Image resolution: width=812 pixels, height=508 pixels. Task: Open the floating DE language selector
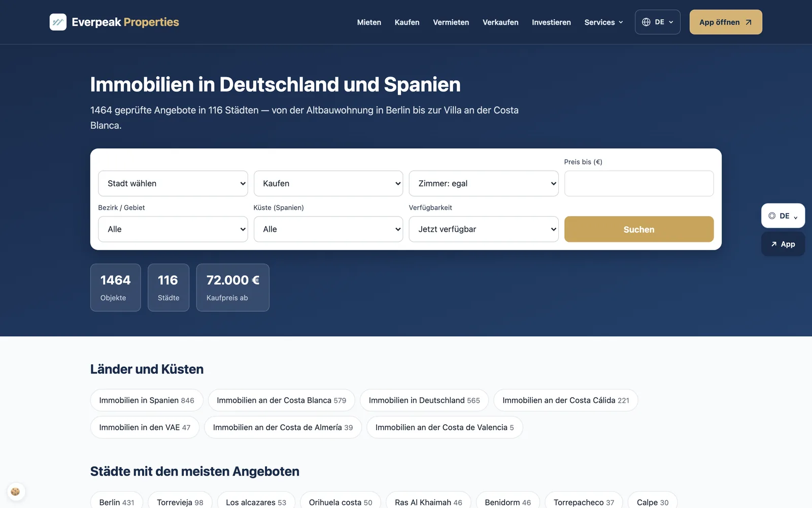point(783,216)
